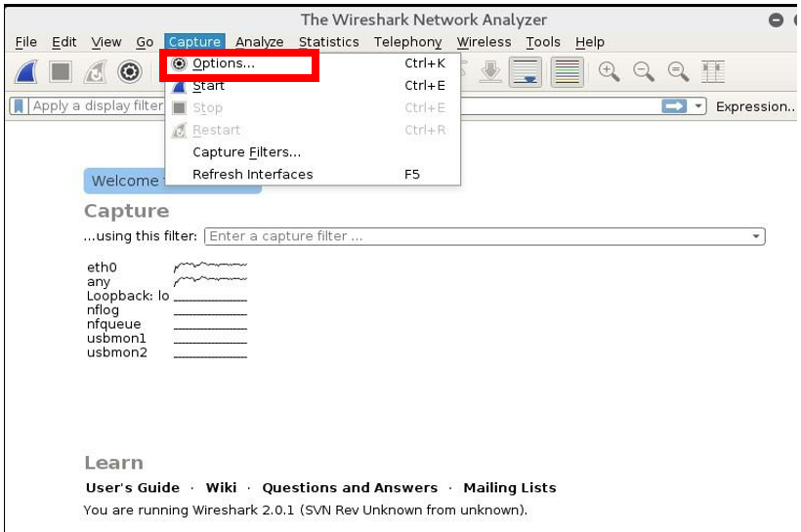Open the File menu

(26, 42)
